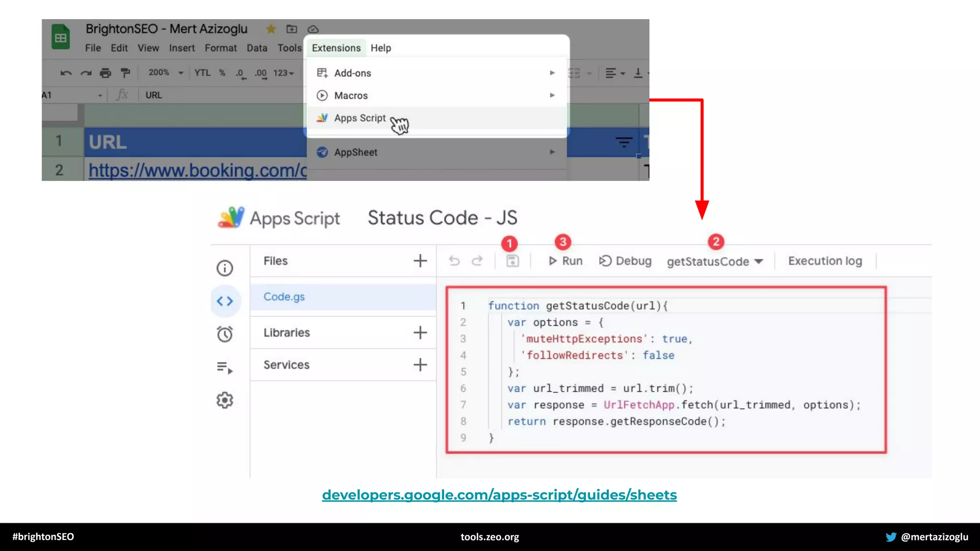Image resolution: width=980 pixels, height=551 pixels.
Task: Add a service with plus icon
Action: coord(420,365)
